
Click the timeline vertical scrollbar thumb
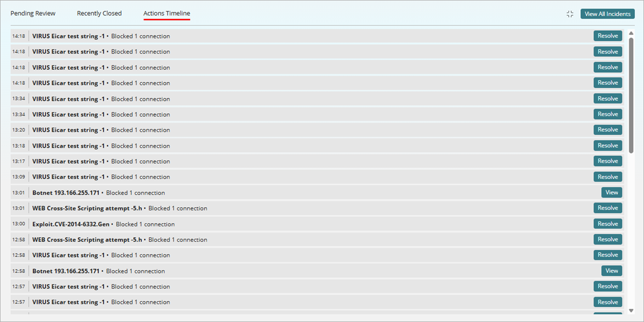[x=631, y=95]
